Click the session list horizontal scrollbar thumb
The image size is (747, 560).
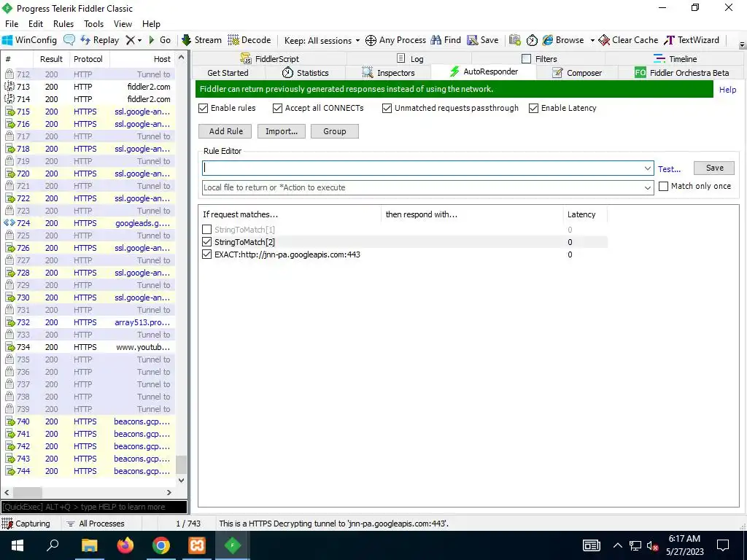click(x=27, y=492)
